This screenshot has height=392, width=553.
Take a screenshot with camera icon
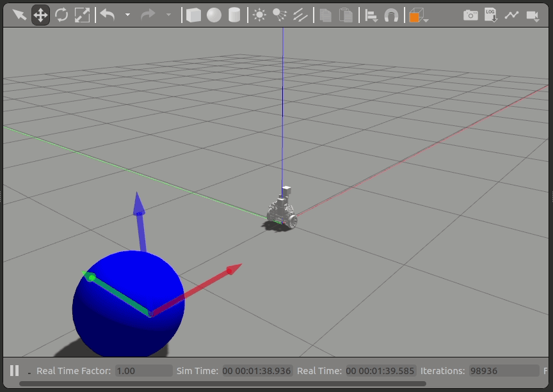[x=470, y=15]
